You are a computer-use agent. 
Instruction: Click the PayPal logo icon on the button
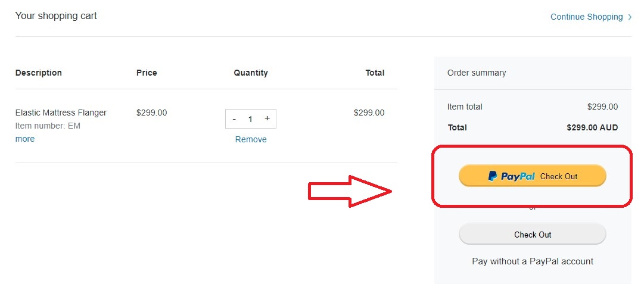click(x=492, y=176)
